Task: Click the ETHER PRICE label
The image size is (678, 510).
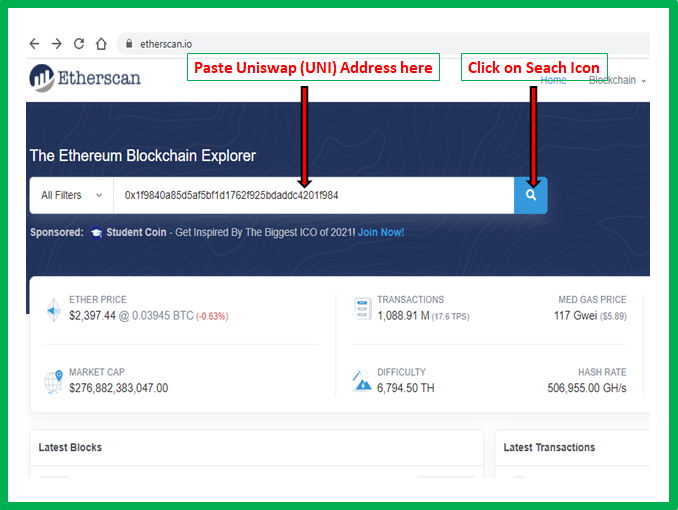Action: 98,300
